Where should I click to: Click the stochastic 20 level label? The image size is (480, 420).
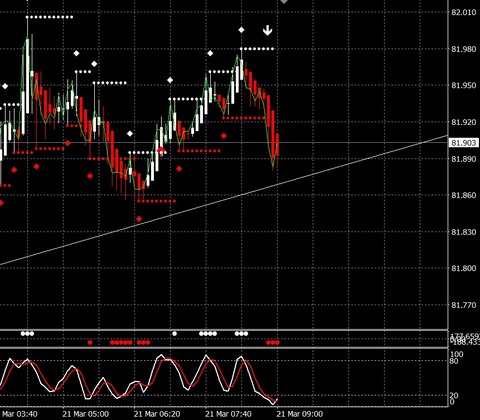click(454, 396)
